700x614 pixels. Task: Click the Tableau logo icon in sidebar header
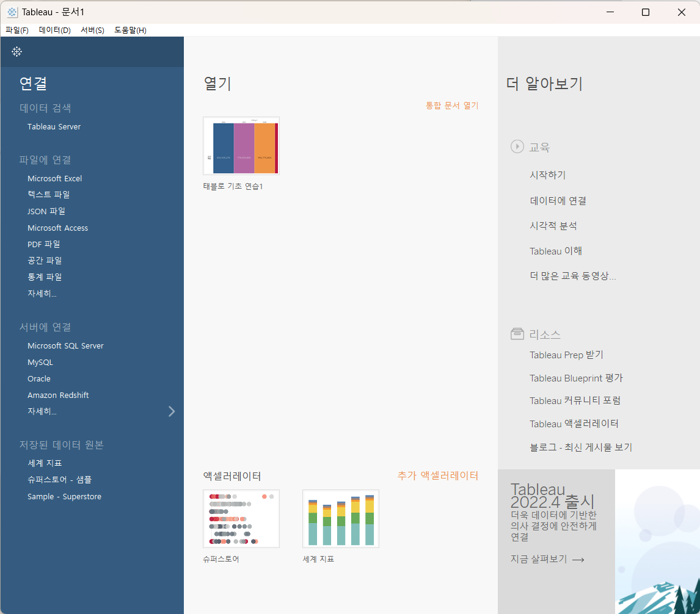point(17,52)
